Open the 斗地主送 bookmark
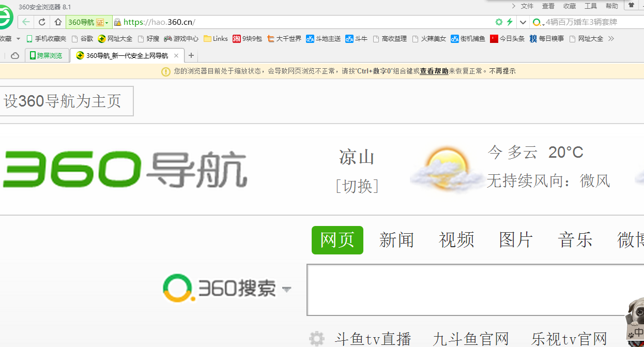Screen dimensions: 644x347 (323, 39)
